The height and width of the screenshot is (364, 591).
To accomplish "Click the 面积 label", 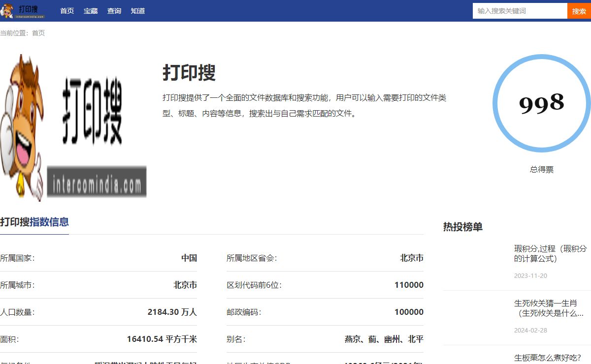I will point(9,339).
